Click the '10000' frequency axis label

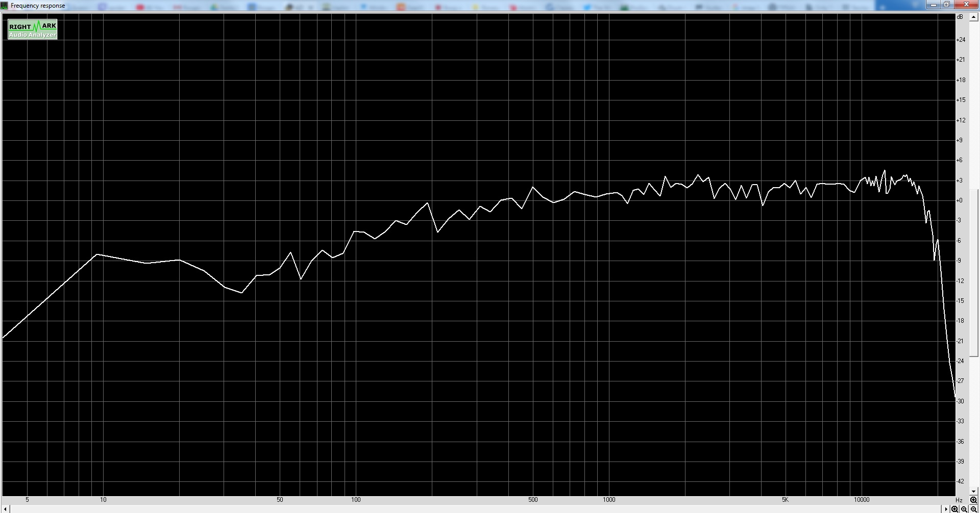pos(862,500)
